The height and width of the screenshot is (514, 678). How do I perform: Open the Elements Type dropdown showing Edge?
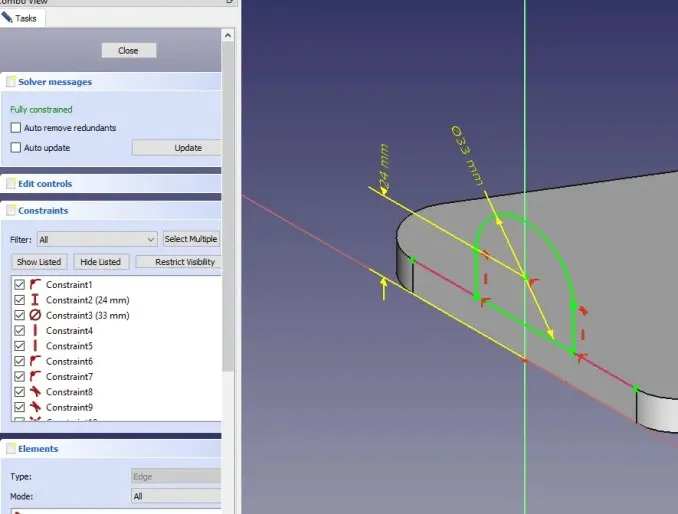[176, 476]
